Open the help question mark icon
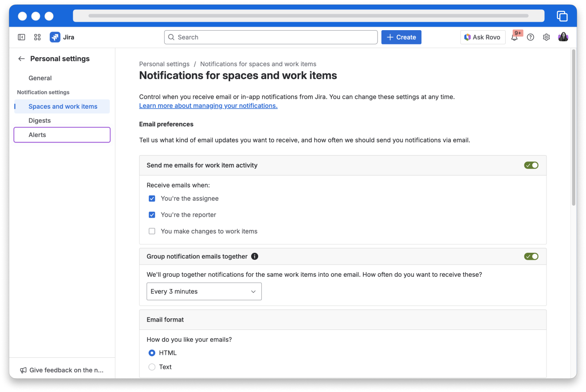This screenshot has width=586, height=392. 531,37
